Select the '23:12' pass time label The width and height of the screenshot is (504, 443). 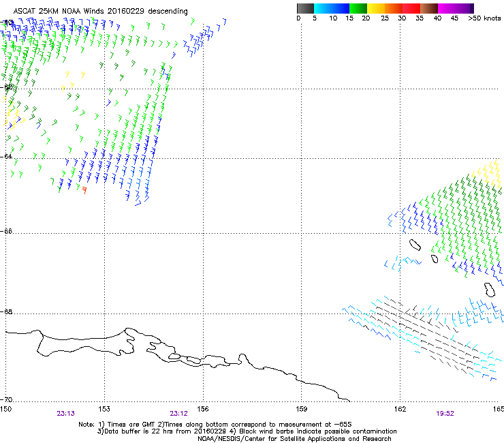pos(178,414)
